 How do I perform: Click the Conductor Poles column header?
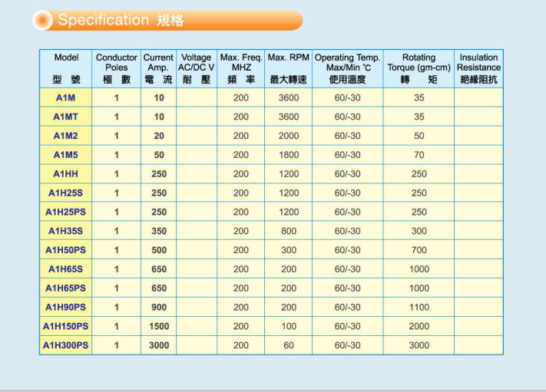[117, 68]
